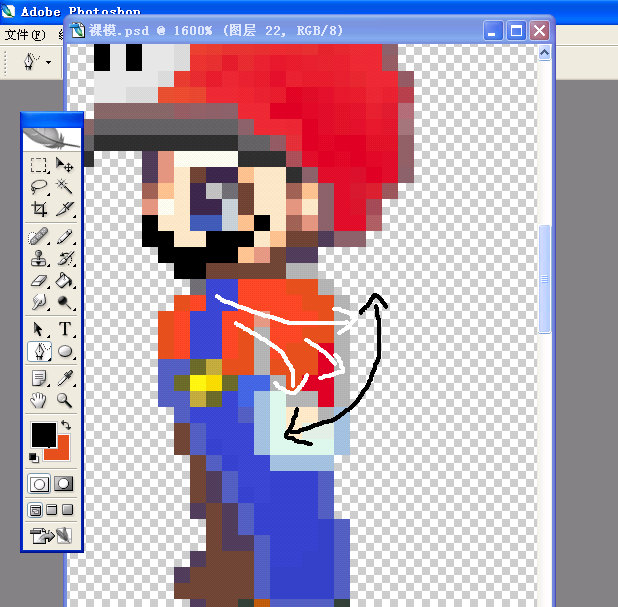The image size is (618, 607).
Task: Select the Path Selection arrow tool
Action: click(x=39, y=329)
